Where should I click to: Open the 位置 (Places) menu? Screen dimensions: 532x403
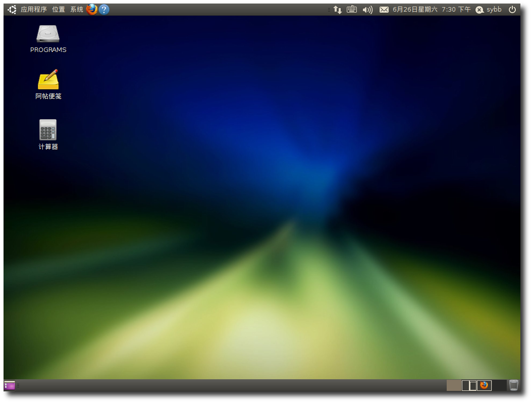point(59,10)
